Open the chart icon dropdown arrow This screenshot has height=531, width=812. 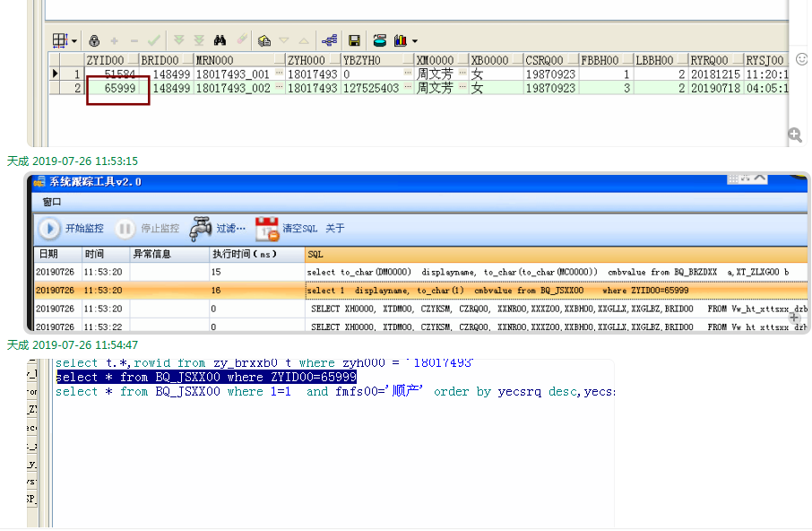click(x=415, y=41)
